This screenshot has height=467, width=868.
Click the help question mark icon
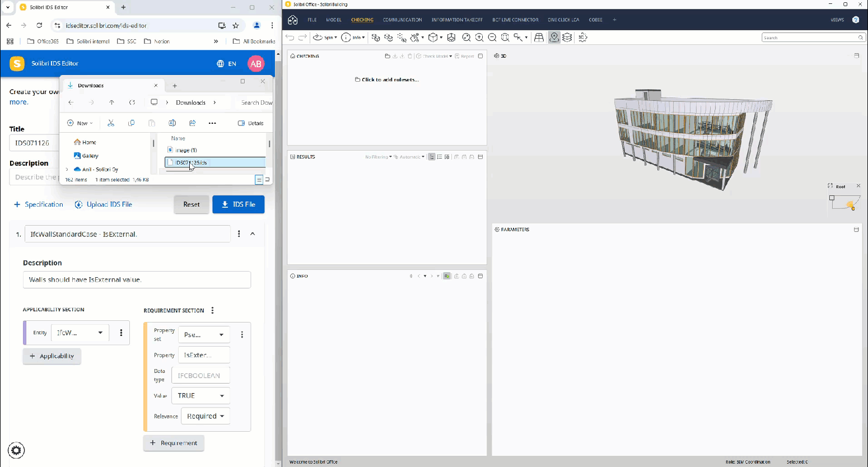pos(856,20)
